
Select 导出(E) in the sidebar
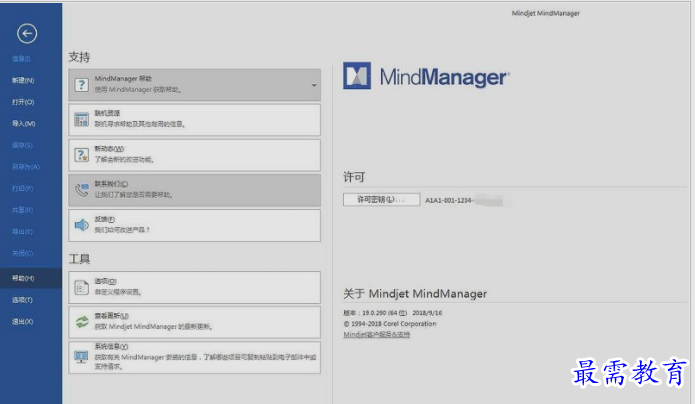22,231
